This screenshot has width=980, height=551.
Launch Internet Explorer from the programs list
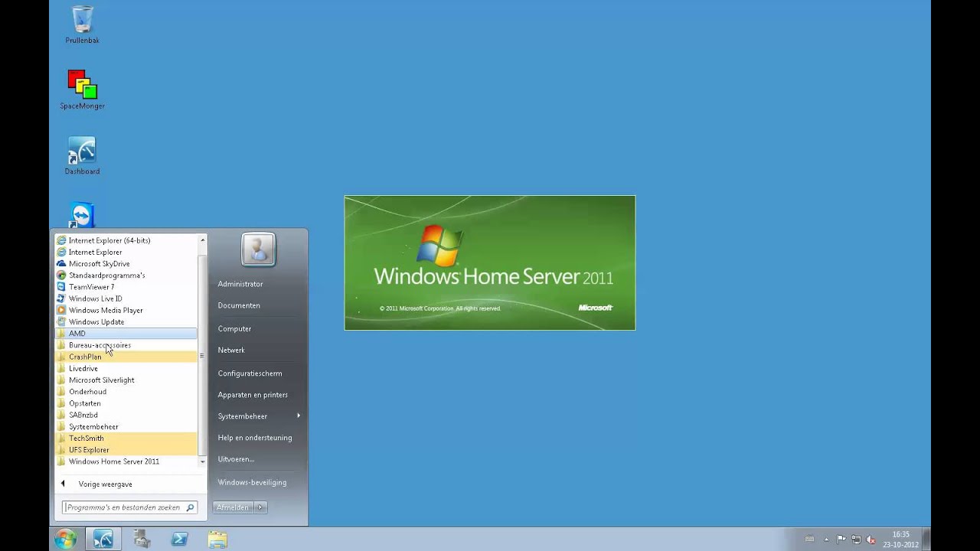click(x=126, y=252)
